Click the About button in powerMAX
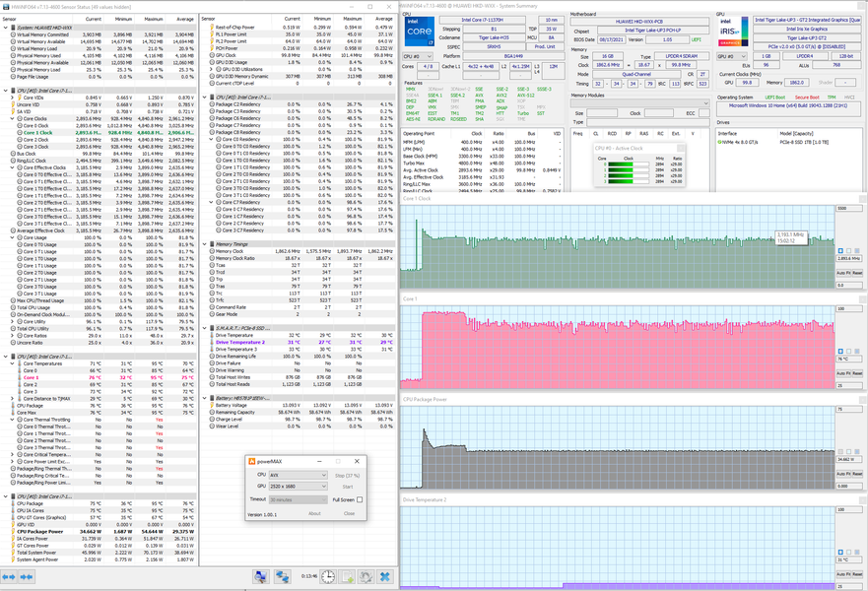The image size is (868, 591). (314, 513)
